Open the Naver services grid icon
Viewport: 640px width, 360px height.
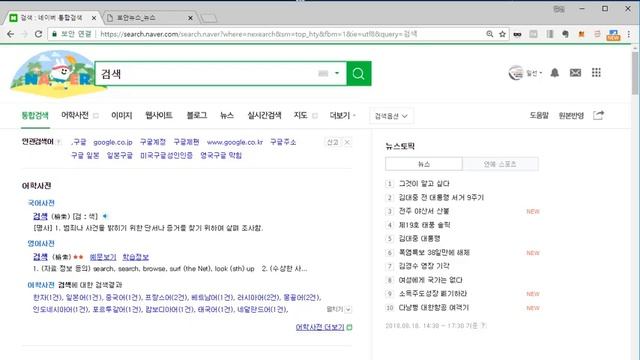point(596,73)
